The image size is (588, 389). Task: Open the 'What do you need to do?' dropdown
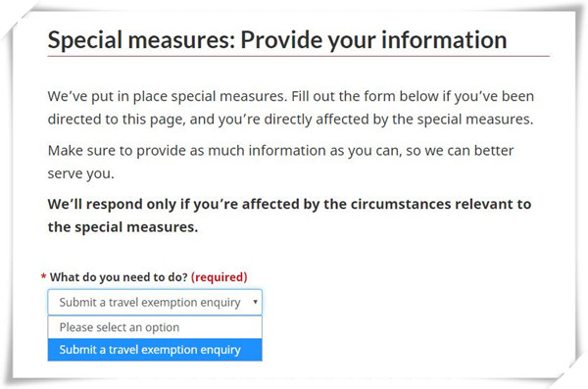(x=155, y=302)
